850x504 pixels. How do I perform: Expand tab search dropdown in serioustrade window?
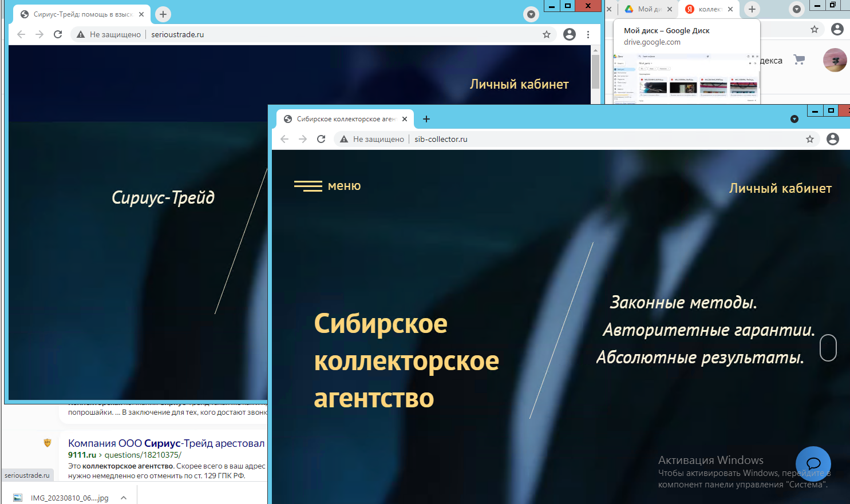pos(531,14)
